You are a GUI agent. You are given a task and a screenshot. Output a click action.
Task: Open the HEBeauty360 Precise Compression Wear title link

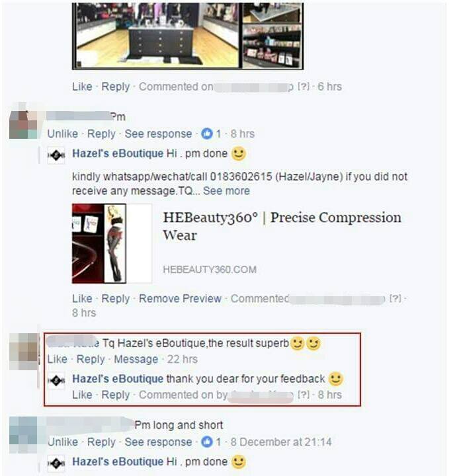coord(282,226)
